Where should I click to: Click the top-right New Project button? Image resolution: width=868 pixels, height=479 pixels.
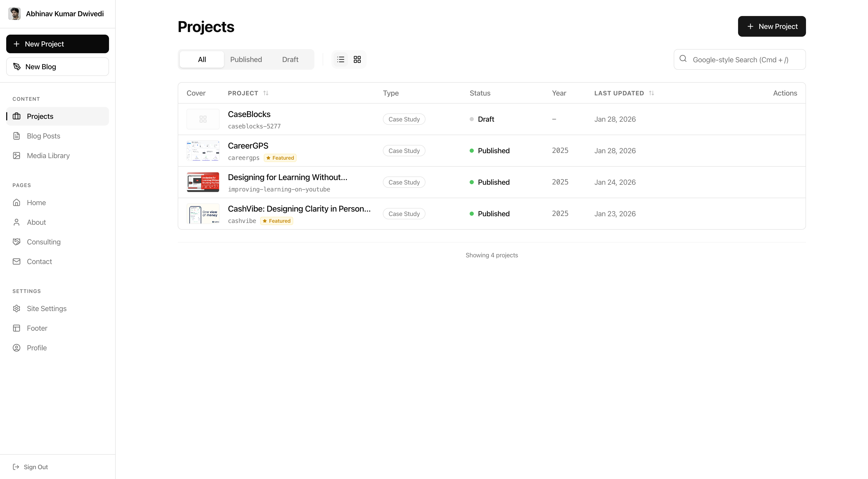pyautogui.click(x=772, y=26)
